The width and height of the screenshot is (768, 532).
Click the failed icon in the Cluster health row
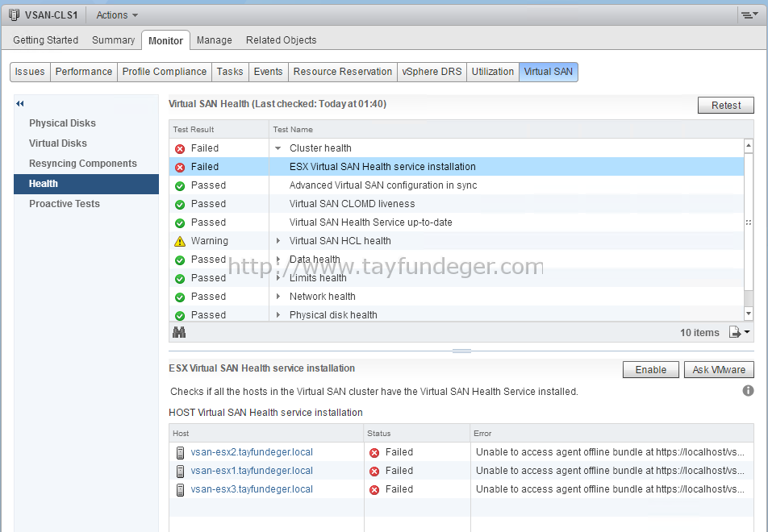[180, 149]
